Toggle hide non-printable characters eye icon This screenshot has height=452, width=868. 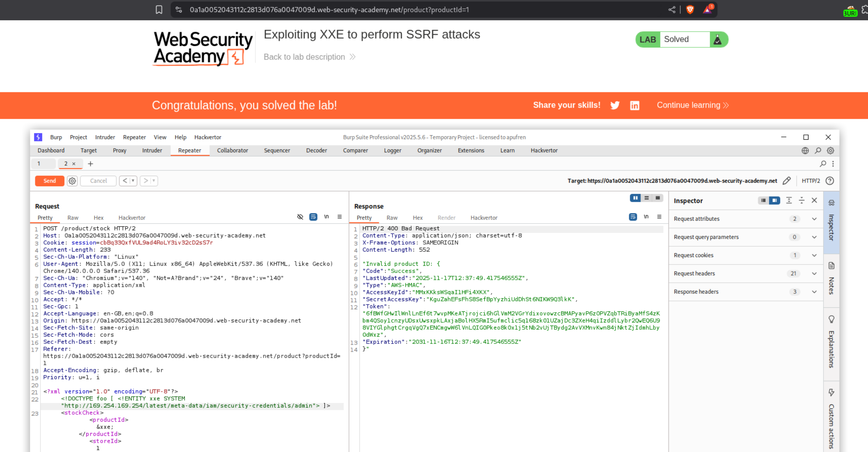tap(300, 217)
